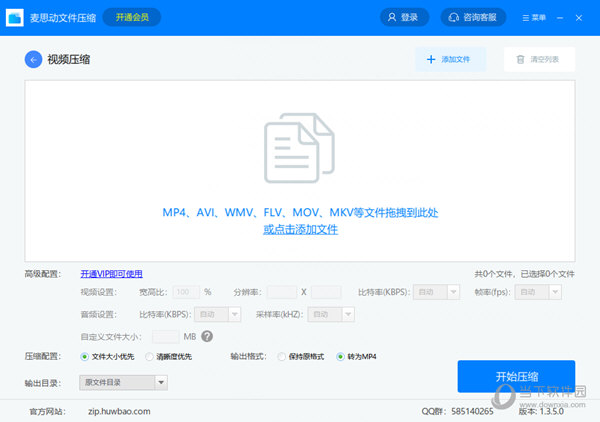Click the QQ群 number 585140265
The height and width of the screenshot is (422, 600).
[472, 411]
